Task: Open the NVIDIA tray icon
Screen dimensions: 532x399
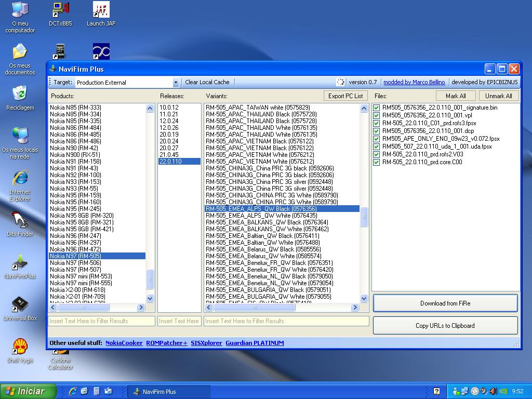Action: tap(502, 391)
